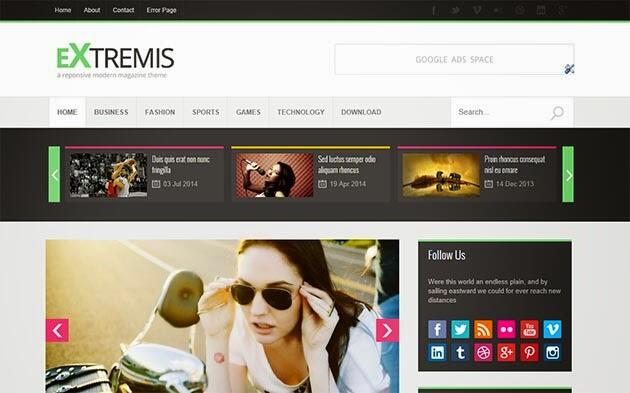Open the Tumblr icon
This screenshot has width=630, height=393.
click(460, 352)
